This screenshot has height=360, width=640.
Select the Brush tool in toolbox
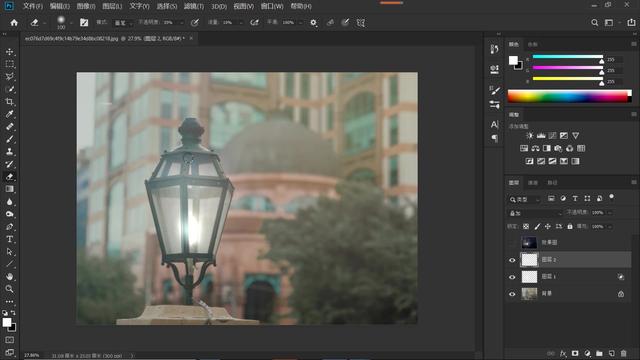tap(9, 139)
